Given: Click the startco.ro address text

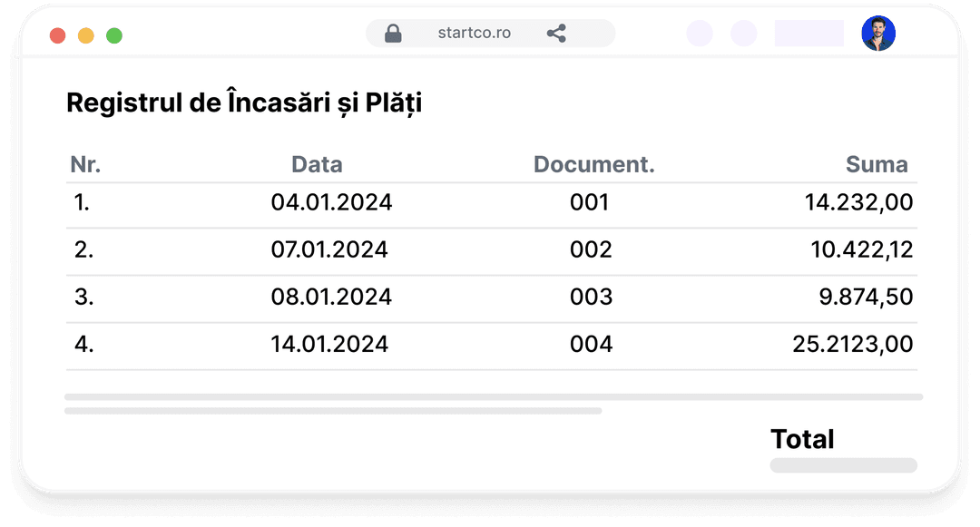Looking at the screenshot, I should pyautogui.click(x=475, y=33).
